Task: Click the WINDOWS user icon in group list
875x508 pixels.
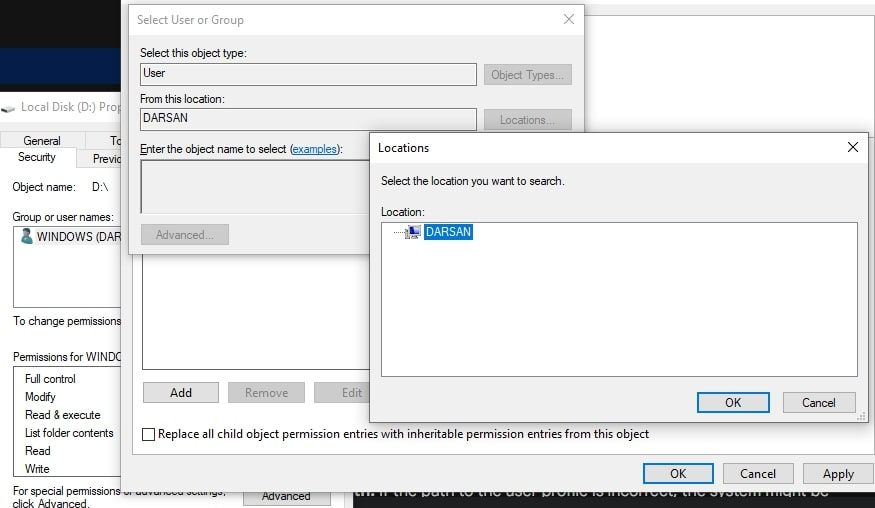Action: click(x=26, y=236)
